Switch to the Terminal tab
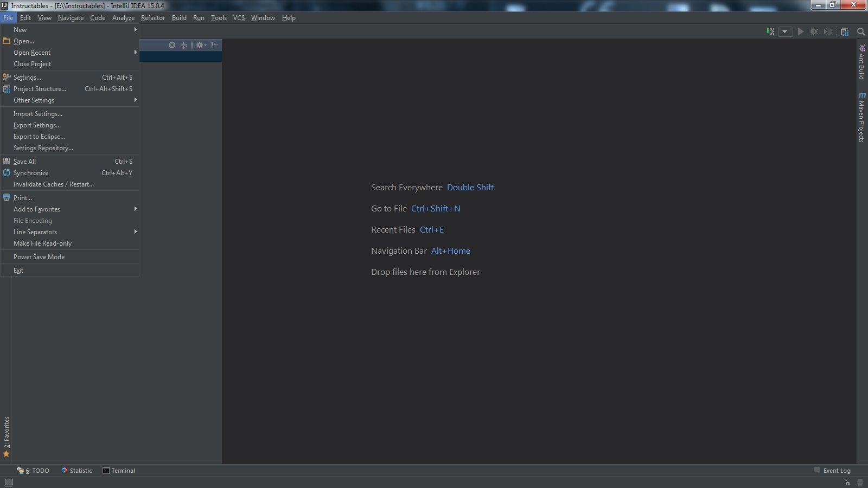868x488 pixels. click(123, 471)
